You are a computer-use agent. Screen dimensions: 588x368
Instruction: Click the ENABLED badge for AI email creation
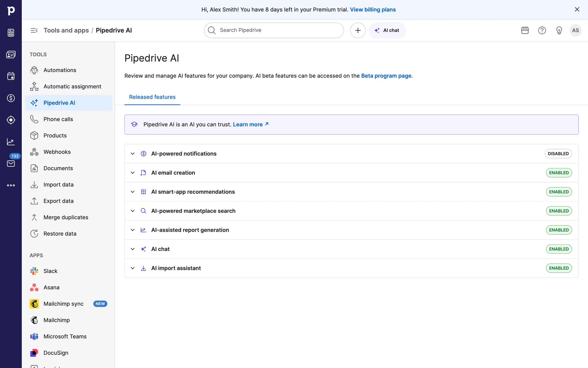(x=559, y=173)
